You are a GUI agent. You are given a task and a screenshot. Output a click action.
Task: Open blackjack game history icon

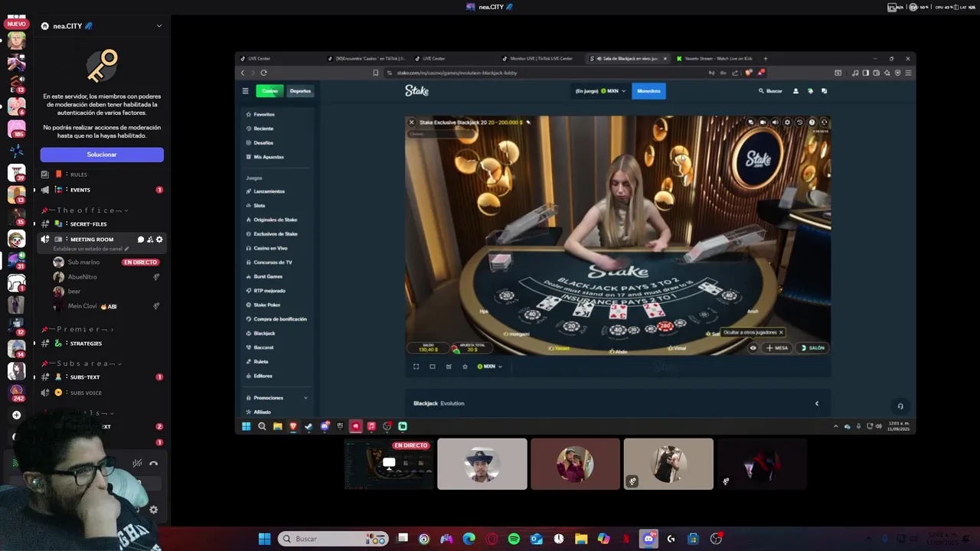tap(799, 122)
